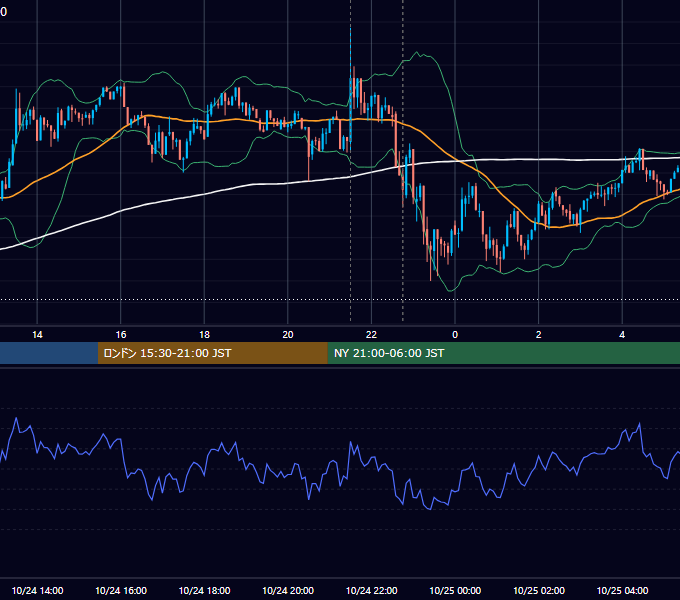Screen dimensions: 680x600
Task: Click the 16 hour axis label
Action: point(121,335)
